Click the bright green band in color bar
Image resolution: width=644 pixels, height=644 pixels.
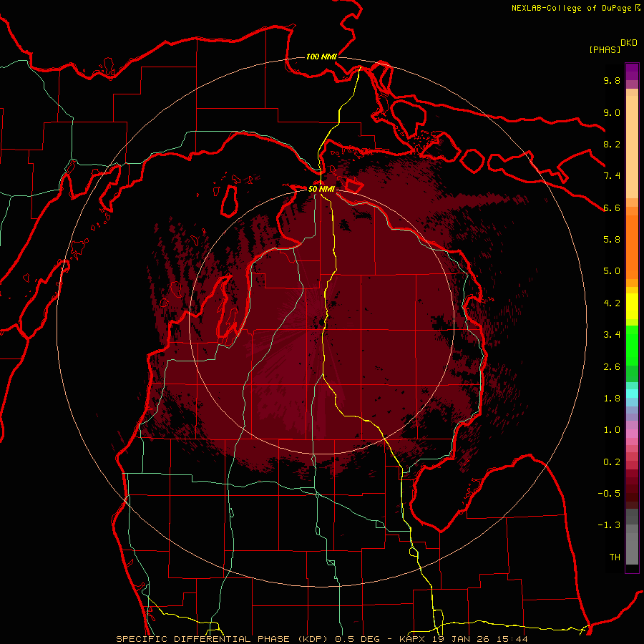coord(632,346)
